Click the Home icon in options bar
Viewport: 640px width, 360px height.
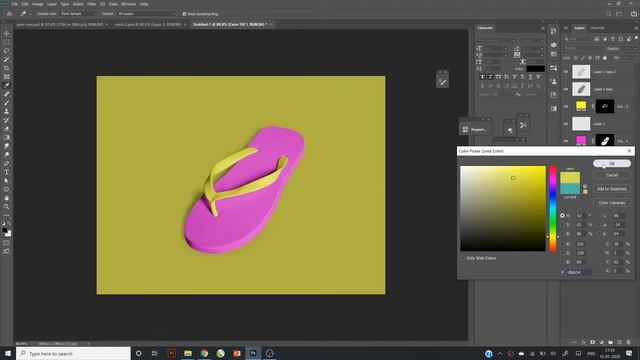tap(9, 13)
